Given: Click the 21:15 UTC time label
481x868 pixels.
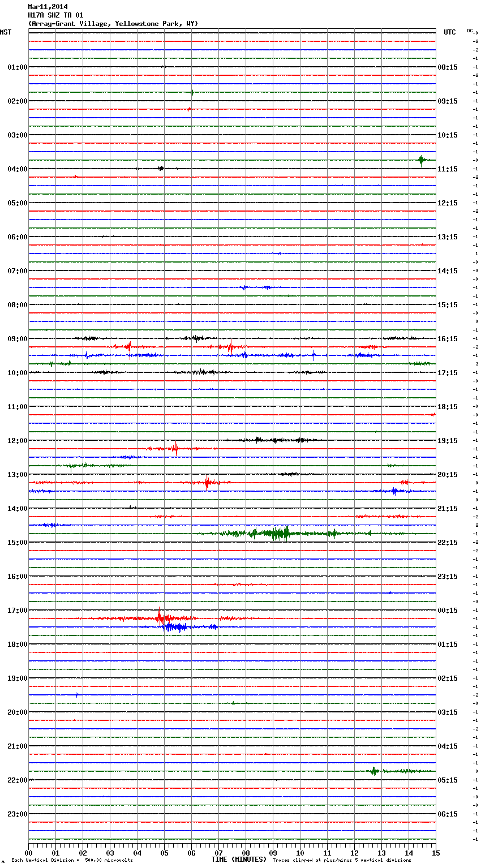Looking at the screenshot, I should [448, 509].
